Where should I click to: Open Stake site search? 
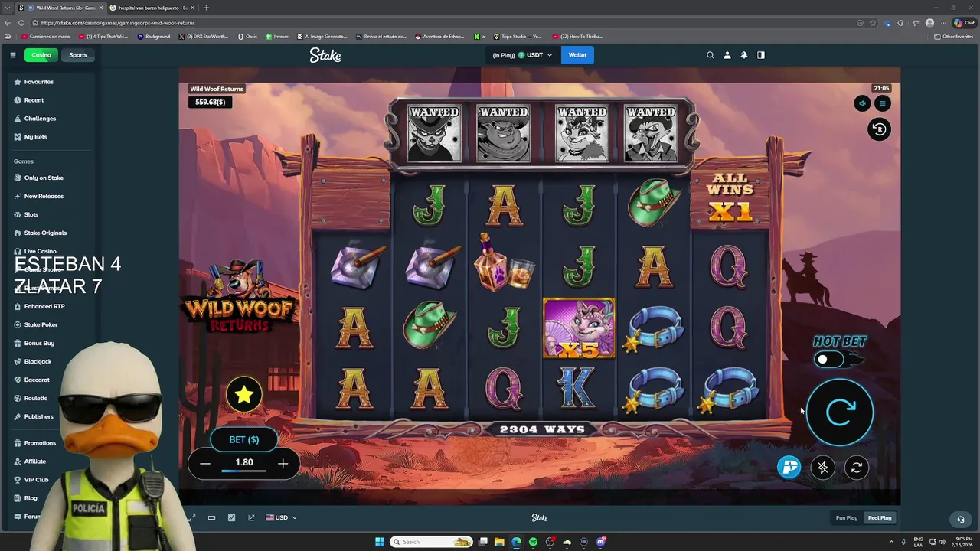pyautogui.click(x=710, y=55)
